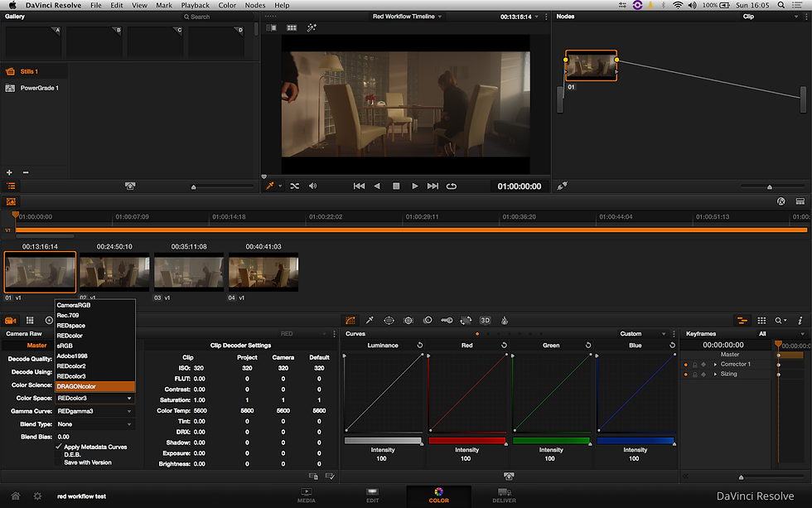Open the Sizing palette icon
Screen dimensions: 812x508
466,321
